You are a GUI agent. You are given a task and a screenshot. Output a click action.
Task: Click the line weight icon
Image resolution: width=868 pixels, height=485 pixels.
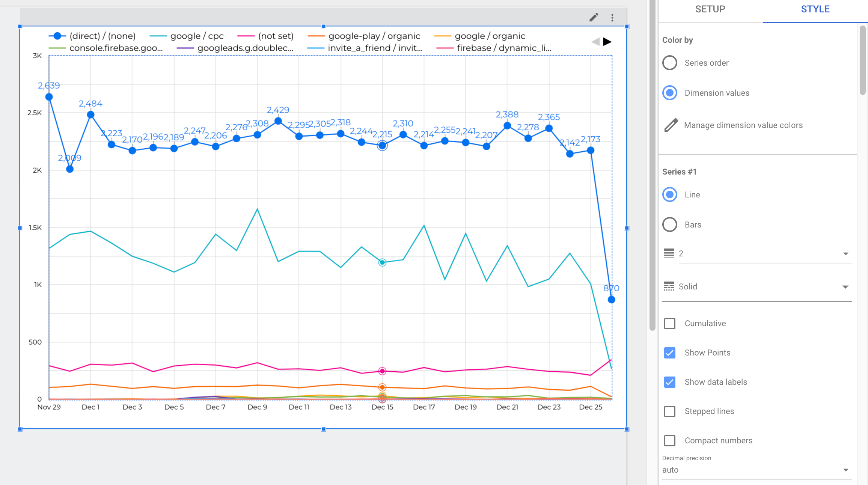click(x=669, y=253)
